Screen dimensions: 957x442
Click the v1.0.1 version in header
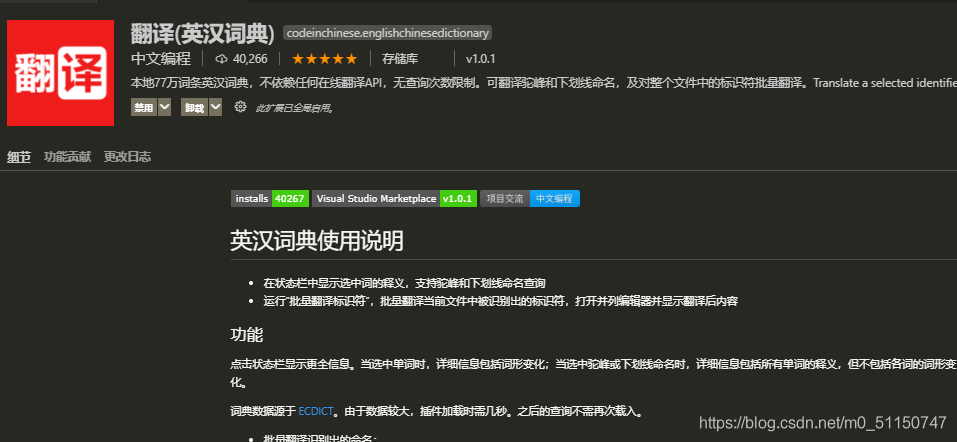[480, 59]
